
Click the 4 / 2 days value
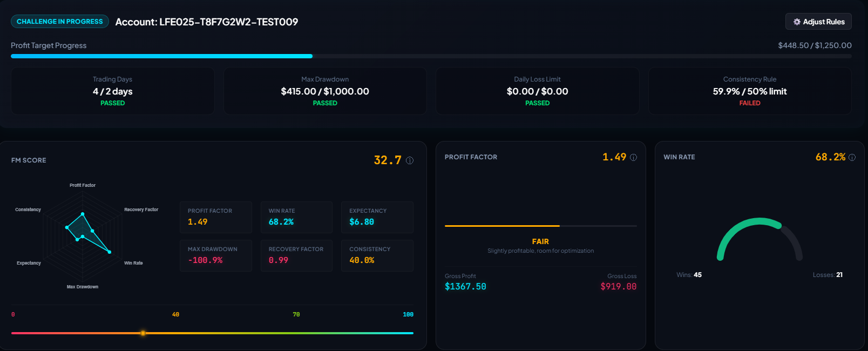click(x=113, y=91)
